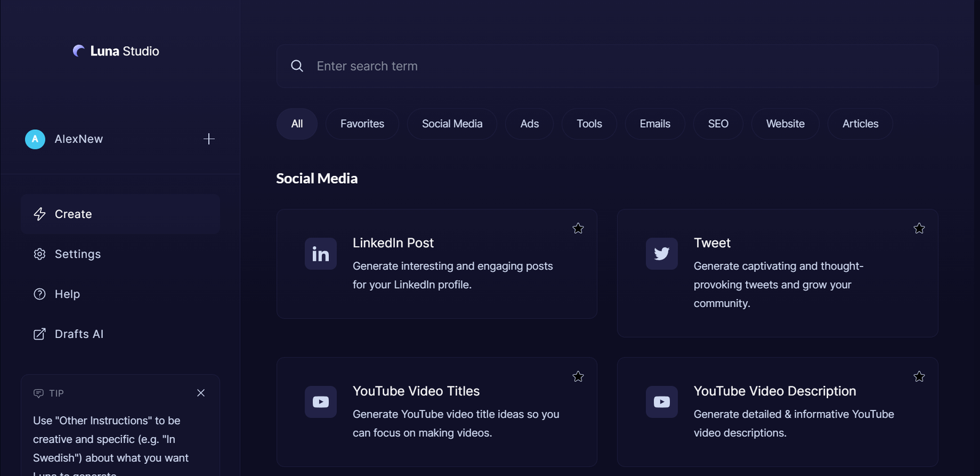The image size is (980, 476).
Task: Open the Drafts AI link
Action: (120, 334)
